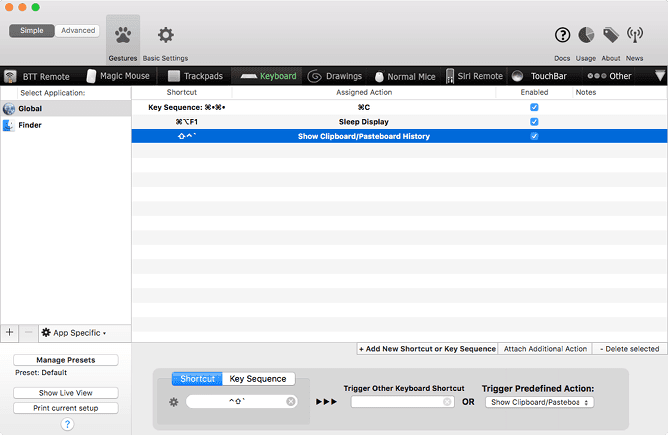Image resolution: width=668 pixels, height=435 pixels.
Task: Open Docs help icon
Action: (562, 36)
